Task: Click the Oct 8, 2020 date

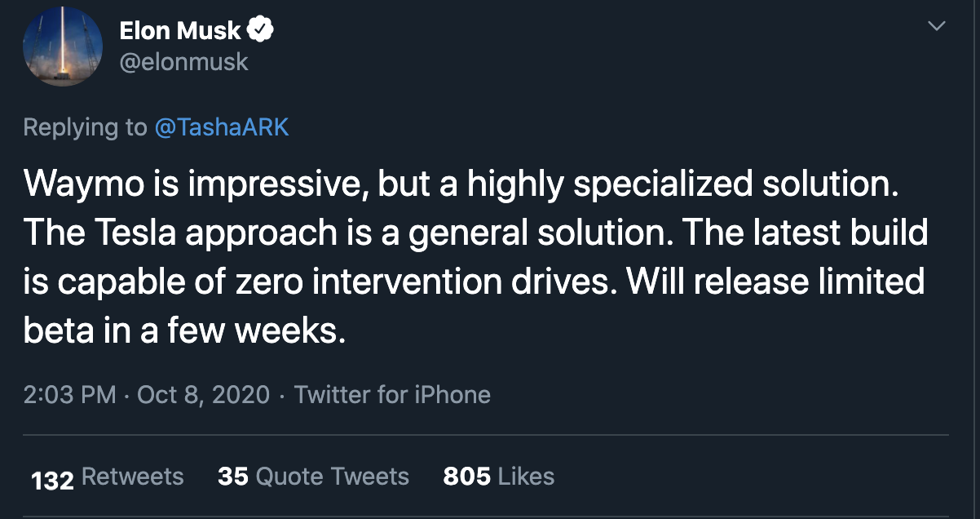Action: pyautogui.click(x=203, y=395)
